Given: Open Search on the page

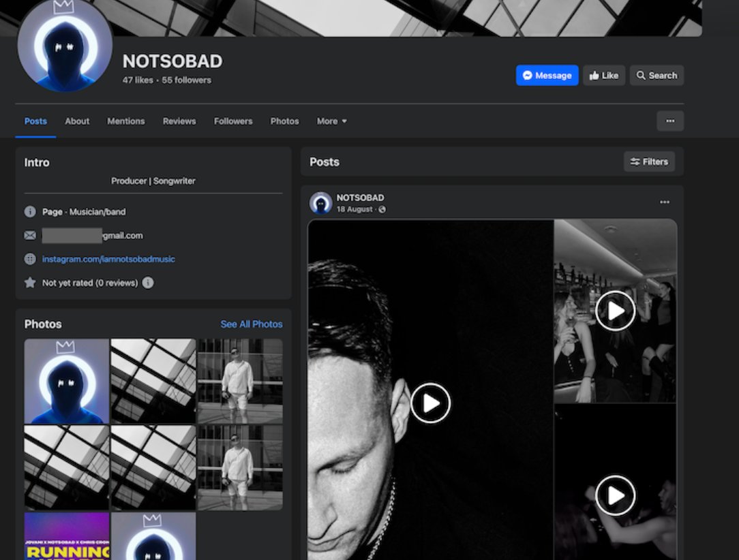Looking at the screenshot, I should (x=657, y=76).
